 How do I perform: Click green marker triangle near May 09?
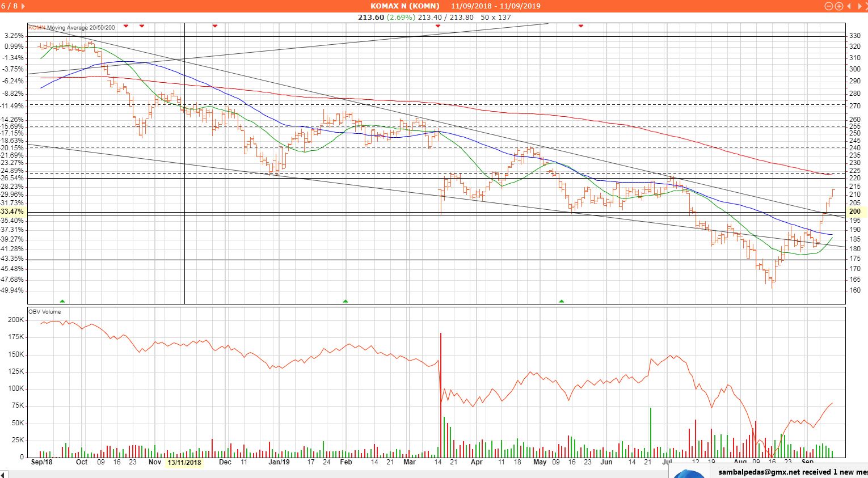[562, 301]
